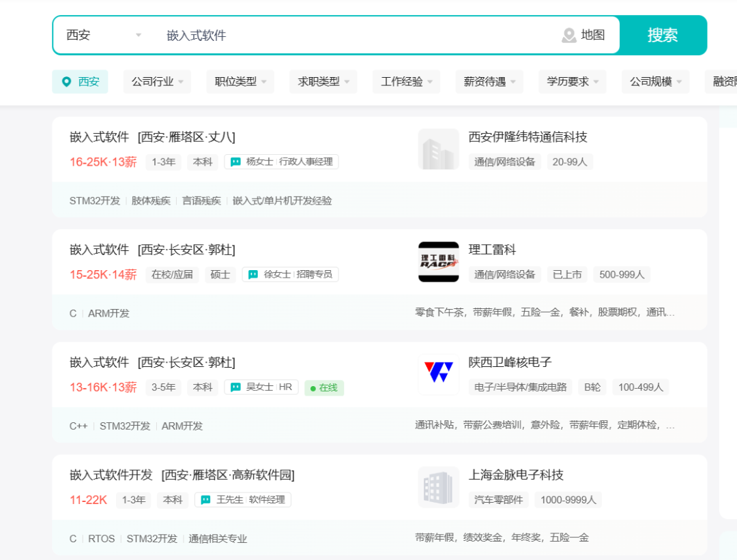Open company name link 上海金脉电子科技
The height and width of the screenshot is (560, 737).
click(x=516, y=475)
